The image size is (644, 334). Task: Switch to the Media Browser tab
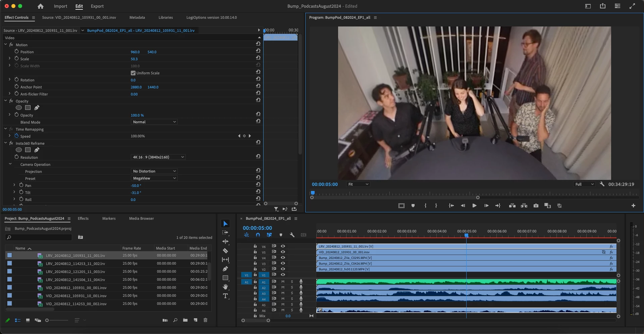pyautogui.click(x=142, y=218)
